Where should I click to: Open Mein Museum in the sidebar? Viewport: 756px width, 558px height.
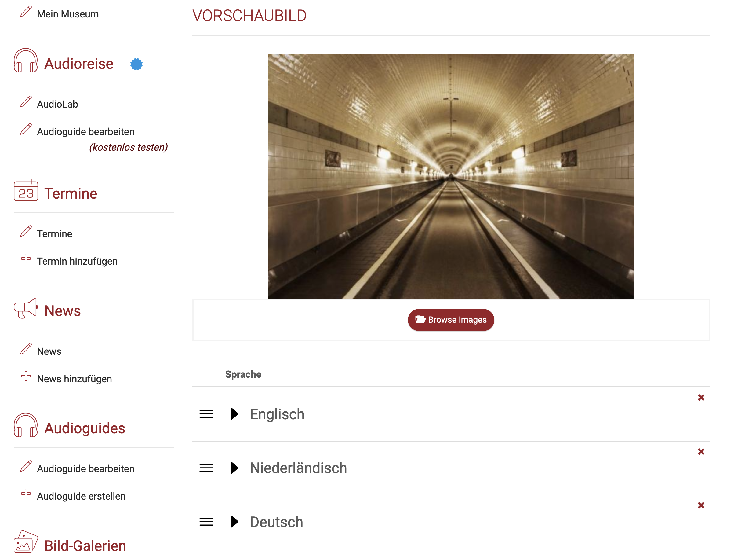tap(68, 14)
